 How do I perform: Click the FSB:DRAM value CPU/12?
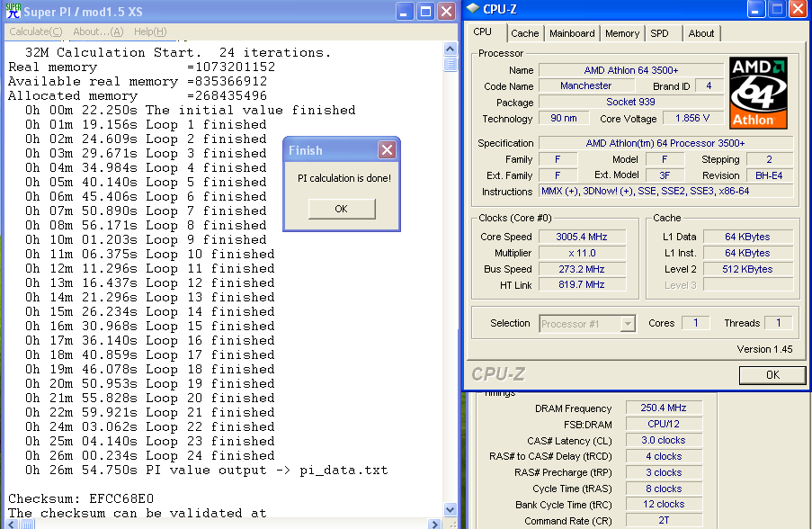[664, 424]
